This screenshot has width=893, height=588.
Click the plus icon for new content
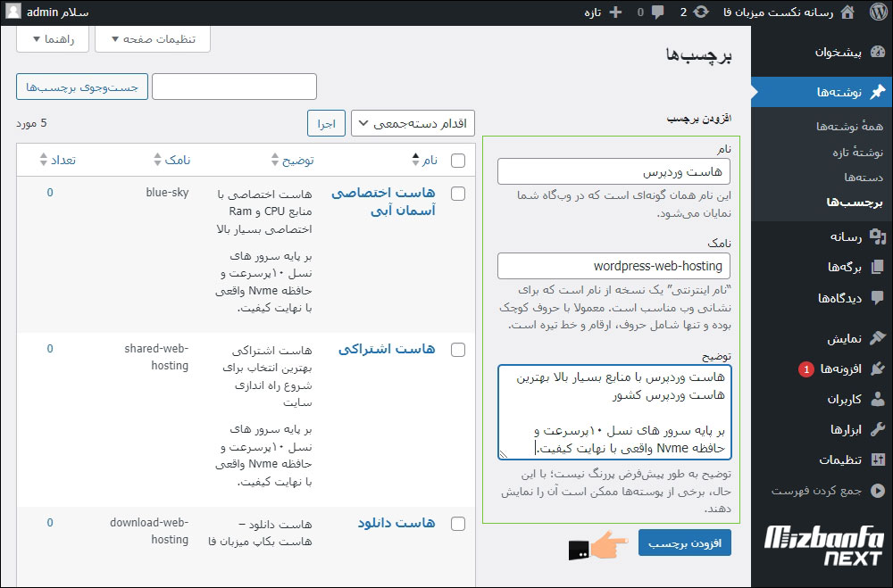[615, 12]
